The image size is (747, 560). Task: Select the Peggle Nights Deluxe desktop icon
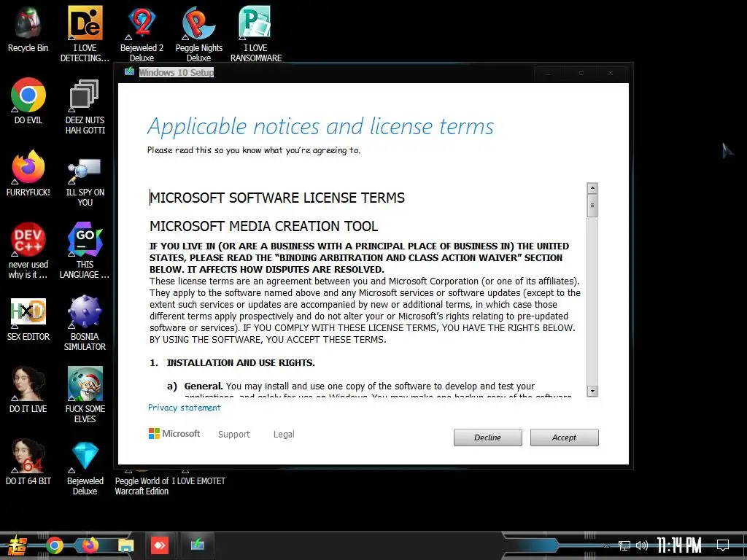(198, 34)
